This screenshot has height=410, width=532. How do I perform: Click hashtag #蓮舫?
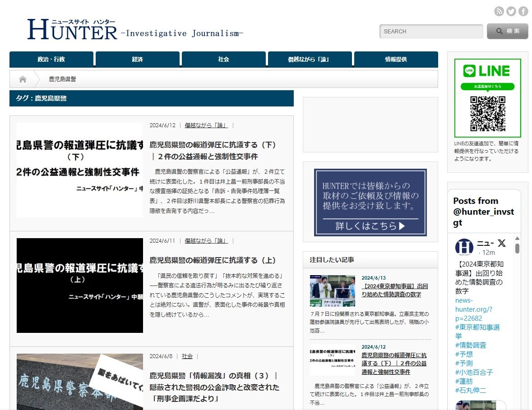464,381
